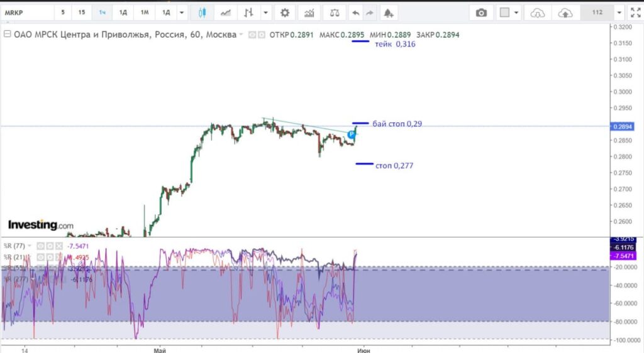Select the 5 minute timeframe
Image resolution: width=644 pixels, height=353 pixels.
[x=63, y=13]
